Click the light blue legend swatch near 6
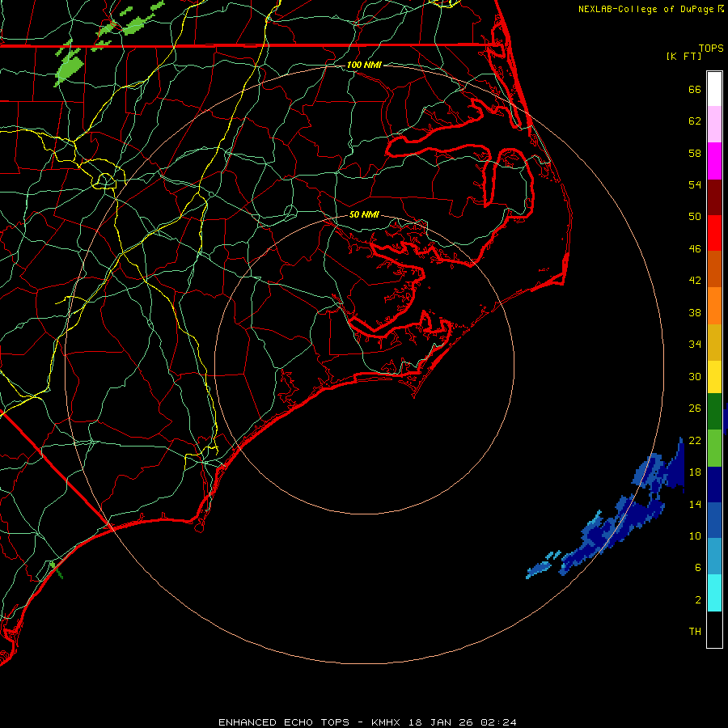This screenshot has width=728, height=728. point(714,557)
